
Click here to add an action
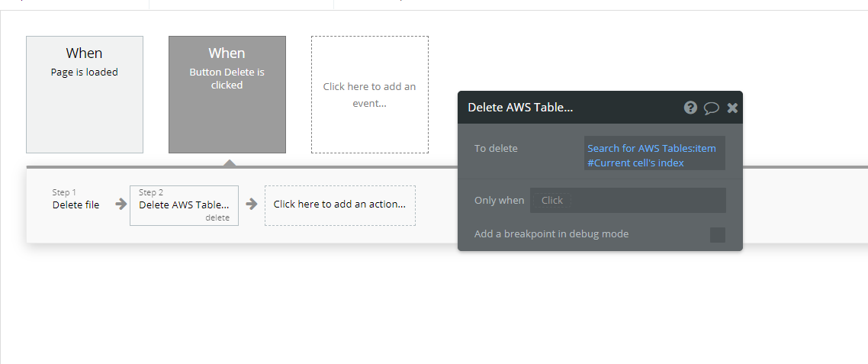(x=340, y=205)
